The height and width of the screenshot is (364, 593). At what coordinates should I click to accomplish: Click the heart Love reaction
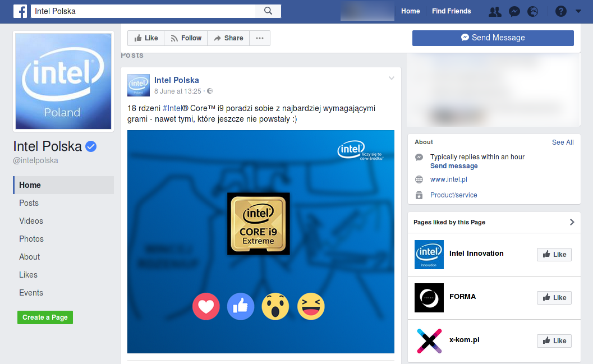click(x=206, y=306)
